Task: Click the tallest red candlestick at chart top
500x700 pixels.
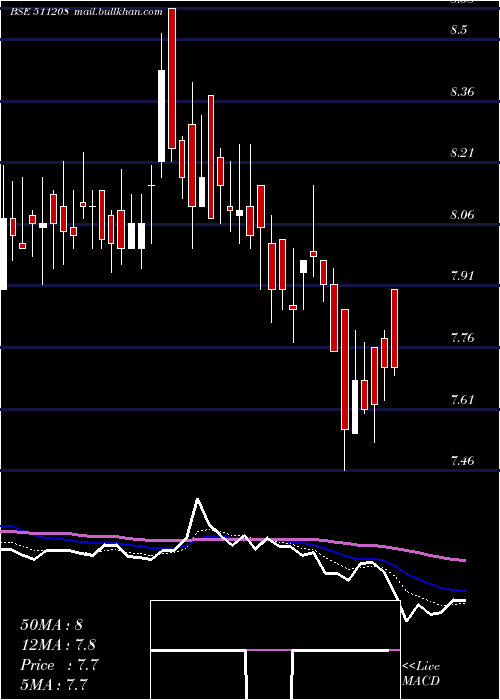Action: click(172, 78)
